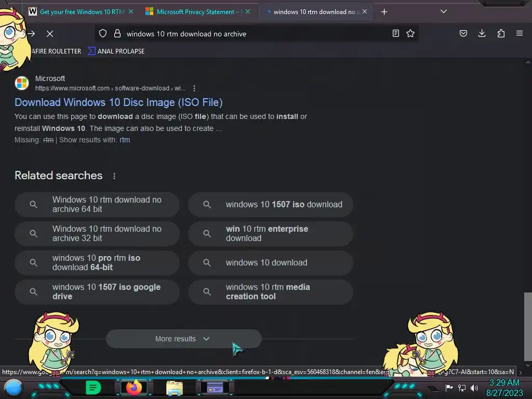Close the Microsoft Privacy Statement tab

click(248, 11)
